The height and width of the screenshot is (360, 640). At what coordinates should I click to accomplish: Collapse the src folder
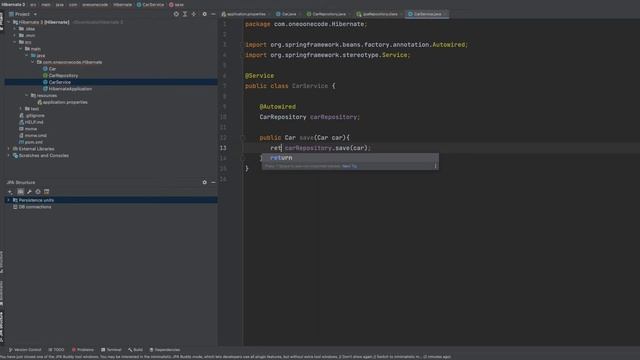[15, 42]
